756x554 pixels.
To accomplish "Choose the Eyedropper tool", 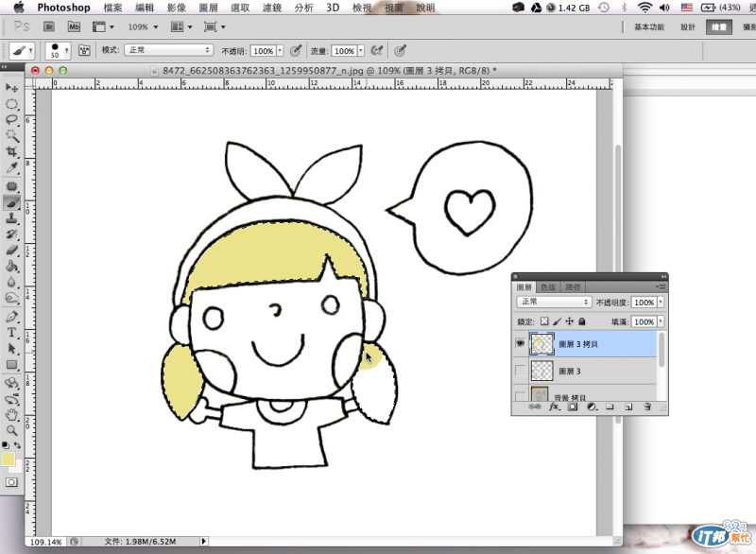I will tap(12, 168).
